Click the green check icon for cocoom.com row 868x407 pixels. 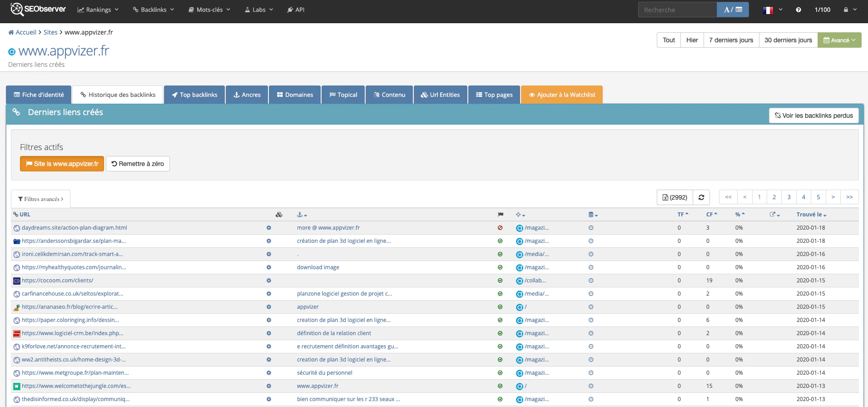coord(500,281)
